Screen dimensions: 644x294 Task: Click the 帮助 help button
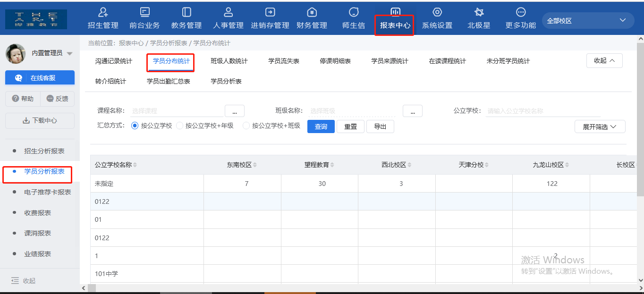23,99
